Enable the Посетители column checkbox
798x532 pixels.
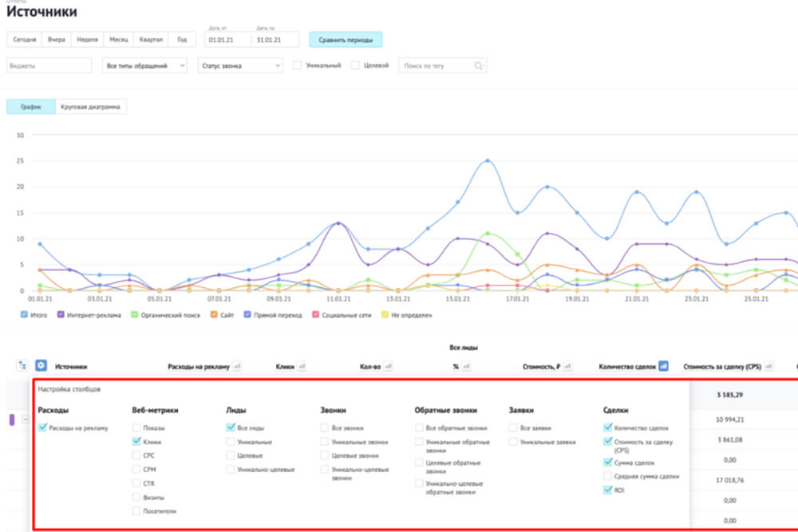coord(136,510)
